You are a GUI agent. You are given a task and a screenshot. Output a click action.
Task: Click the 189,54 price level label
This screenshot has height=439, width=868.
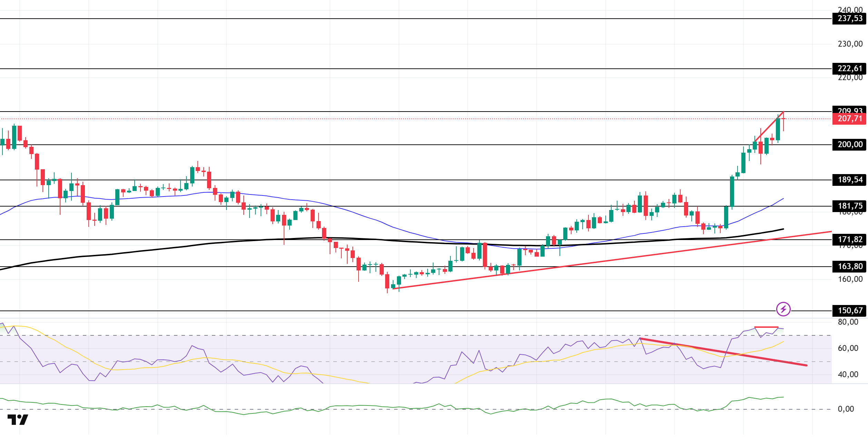click(x=849, y=180)
